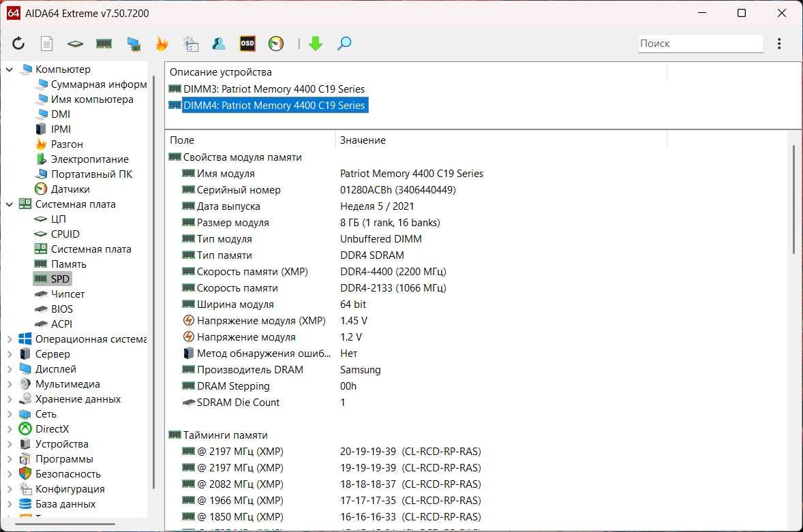This screenshot has width=803, height=532.
Task: Expand the Операционная система node
Action: click(x=10, y=339)
